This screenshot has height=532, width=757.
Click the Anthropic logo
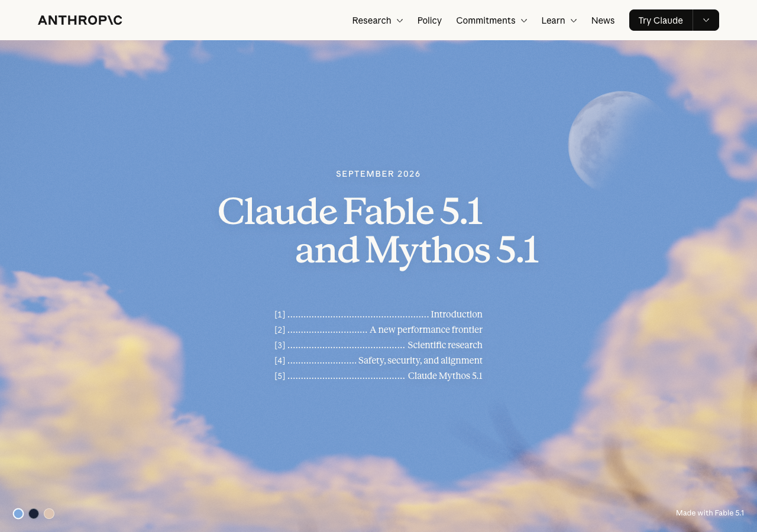tap(80, 20)
